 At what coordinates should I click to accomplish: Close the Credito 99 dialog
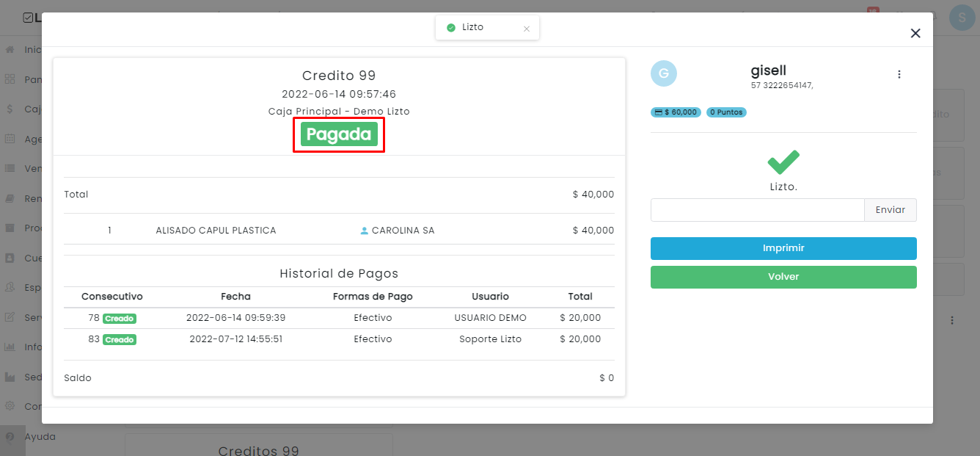point(915,33)
